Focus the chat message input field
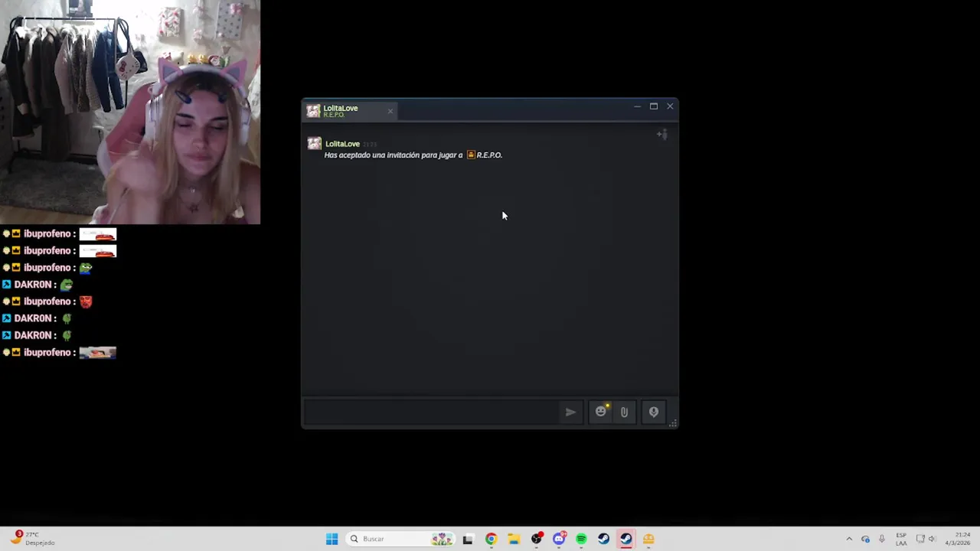The width and height of the screenshot is (980, 551). 433,412
